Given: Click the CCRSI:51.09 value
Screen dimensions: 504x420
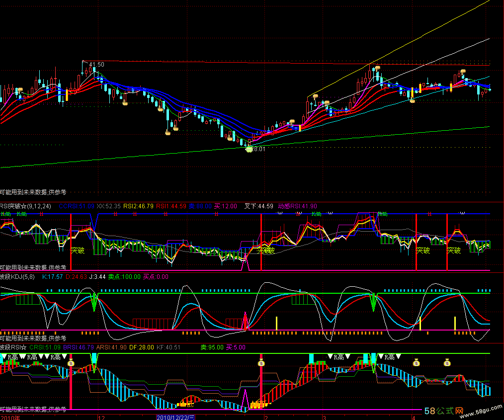Looking at the screenshot, I should [x=77, y=206].
